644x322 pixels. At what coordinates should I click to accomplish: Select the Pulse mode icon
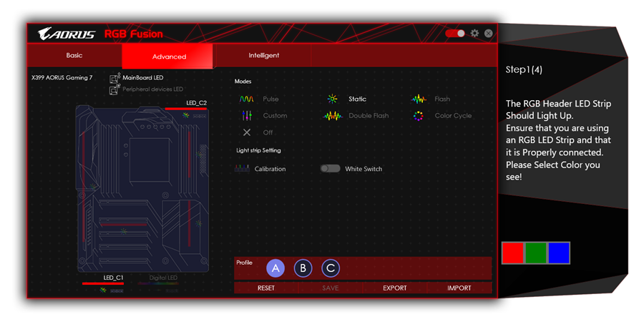coord(246,99)
